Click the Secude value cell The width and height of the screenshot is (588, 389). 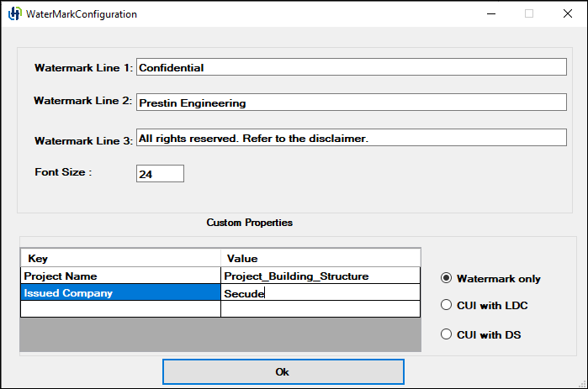tap(320, 293)
